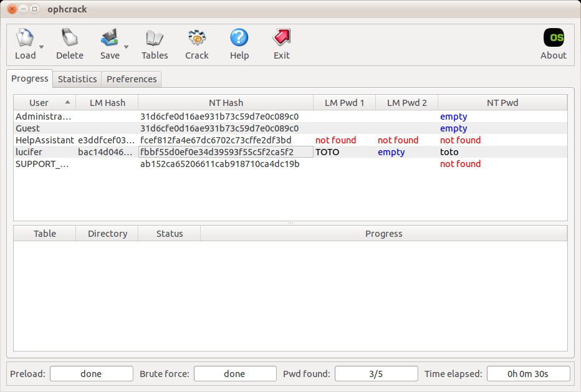Image resolution: width=581 pixels, height=392 pixels.
Task: Click the LM Pwd 1 column header
Action: click(x=344, y=103)
